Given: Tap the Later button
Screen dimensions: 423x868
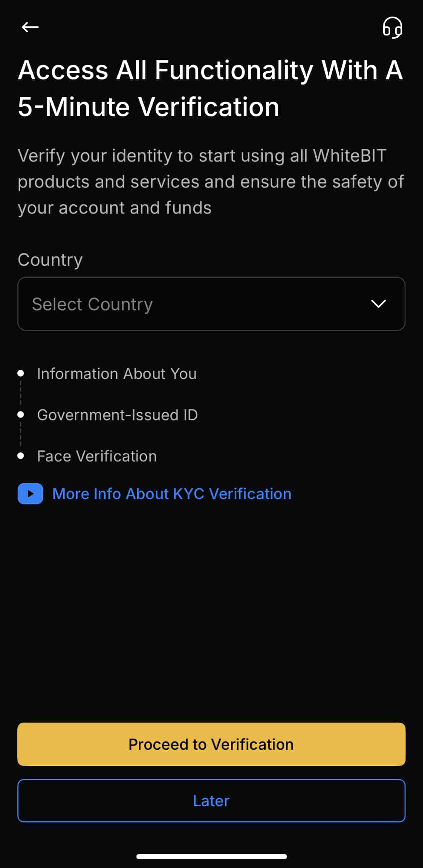Looking at the screenshot, I should tap(211, 801).
